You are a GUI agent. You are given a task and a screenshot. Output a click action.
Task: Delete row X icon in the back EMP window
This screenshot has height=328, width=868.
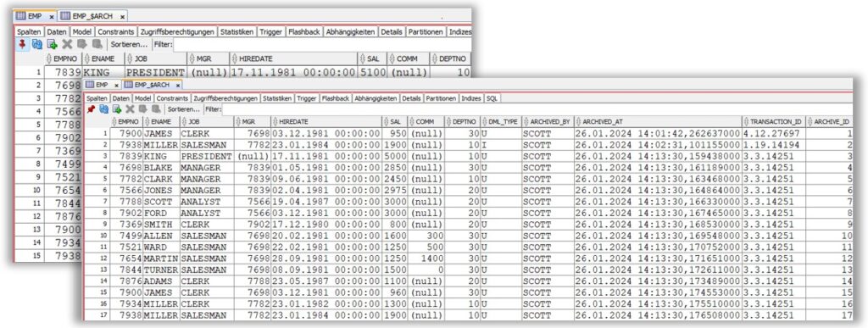click(68, 44)
